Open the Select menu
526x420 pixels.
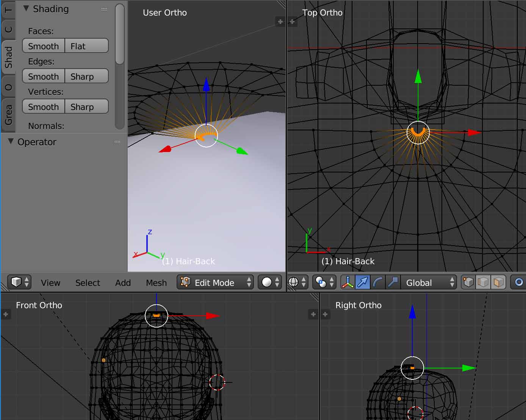pos(88,283)
